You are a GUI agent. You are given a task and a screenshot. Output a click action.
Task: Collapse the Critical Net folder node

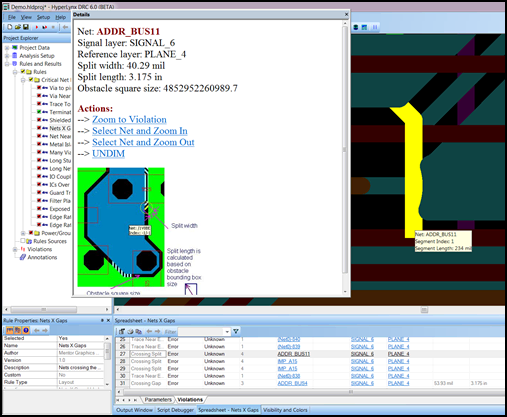pos(23,80)
